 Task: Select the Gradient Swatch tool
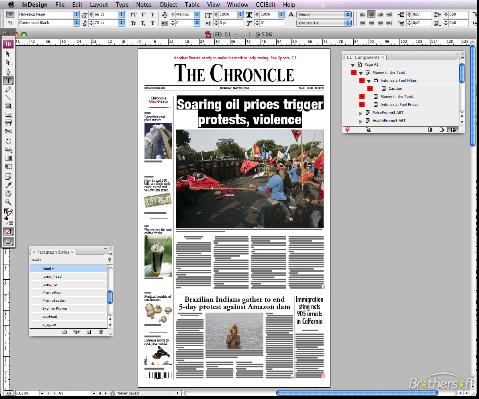(x=8, y=158)
